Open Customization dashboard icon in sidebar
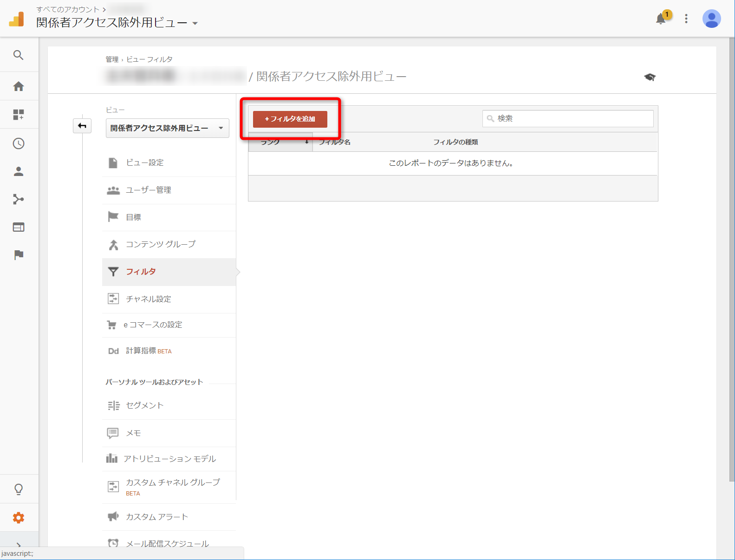735x560 pixels. 19,115
